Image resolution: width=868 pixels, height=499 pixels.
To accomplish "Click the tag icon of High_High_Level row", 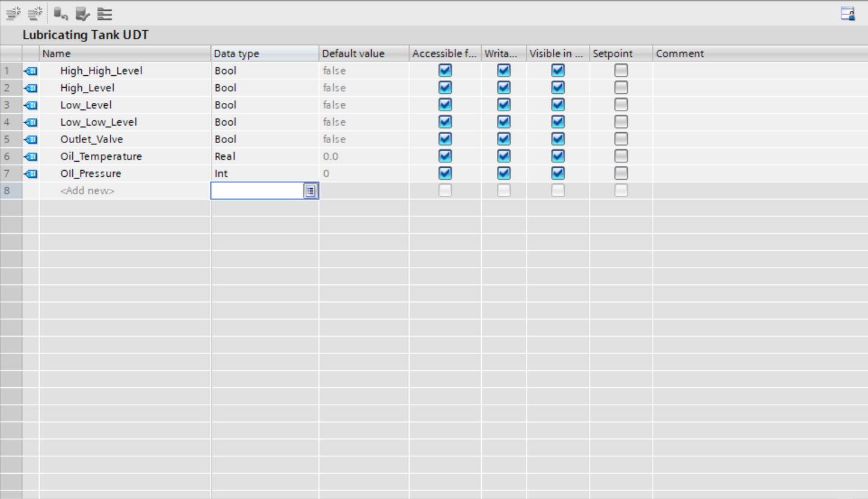I will (x=31, y=71).
